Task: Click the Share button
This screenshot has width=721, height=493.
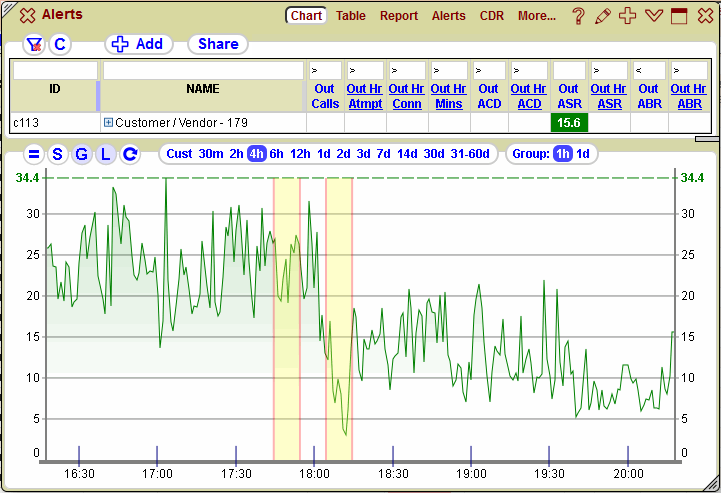Action: (x=218, y=44)
